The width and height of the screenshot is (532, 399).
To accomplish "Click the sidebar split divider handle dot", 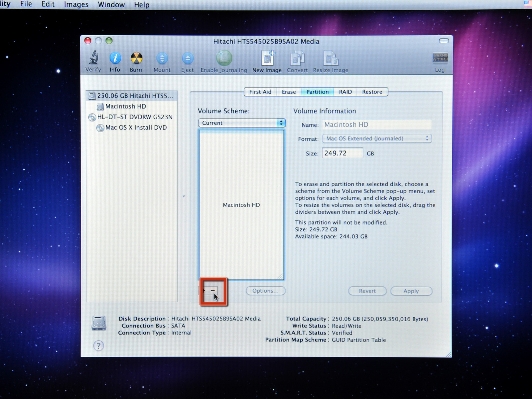I will coord(184,197).
